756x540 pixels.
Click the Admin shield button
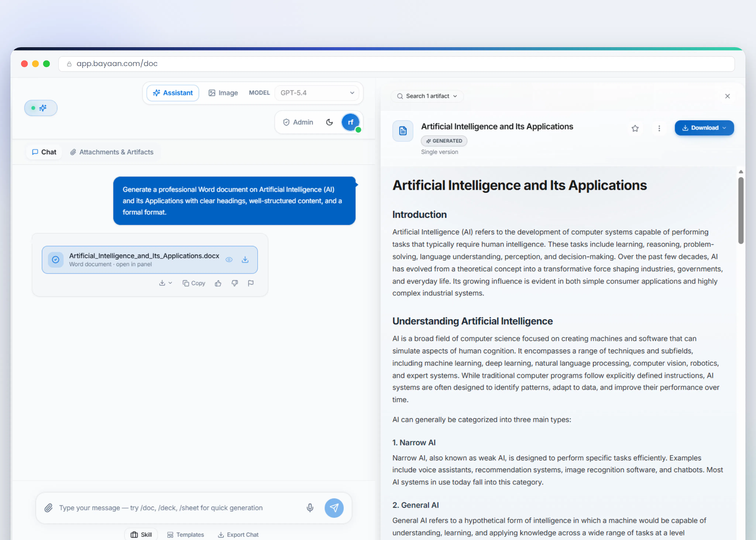pos(298,122)
